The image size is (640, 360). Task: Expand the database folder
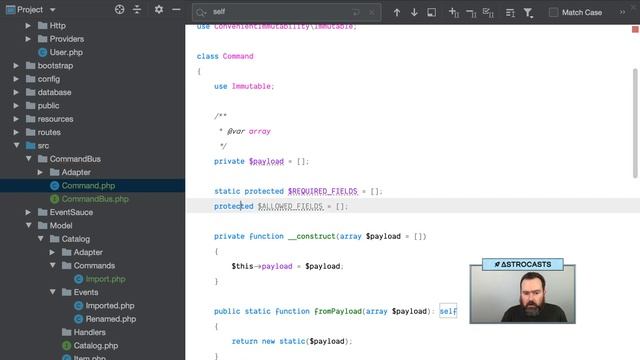[16, 93]
